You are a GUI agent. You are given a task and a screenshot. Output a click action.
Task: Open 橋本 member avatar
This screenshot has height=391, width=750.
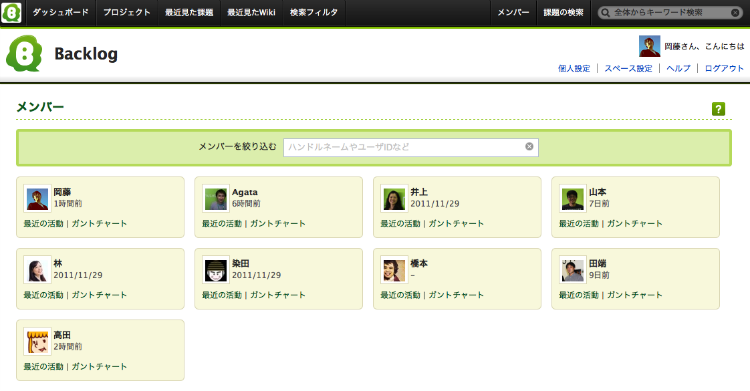point(394,270)
